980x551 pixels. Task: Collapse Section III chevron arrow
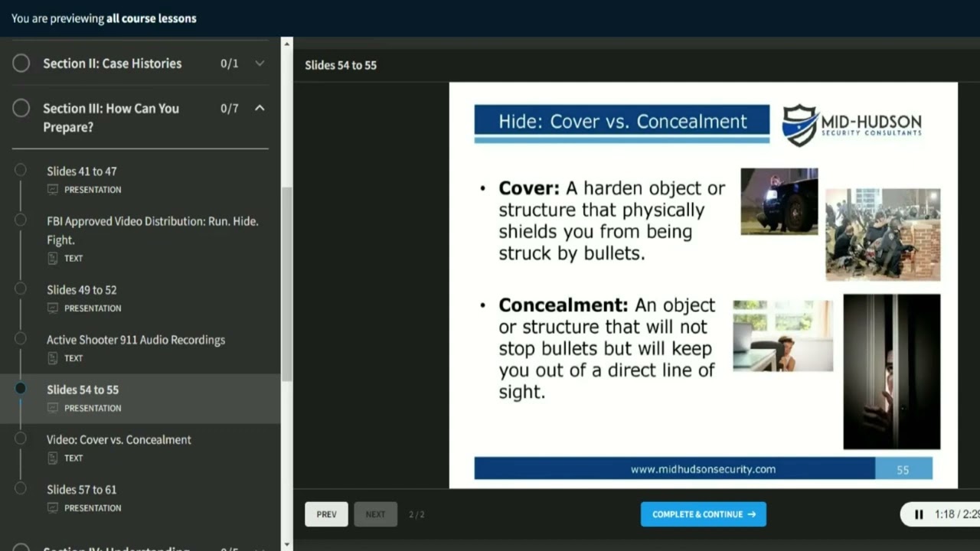[x=260, y=108]
